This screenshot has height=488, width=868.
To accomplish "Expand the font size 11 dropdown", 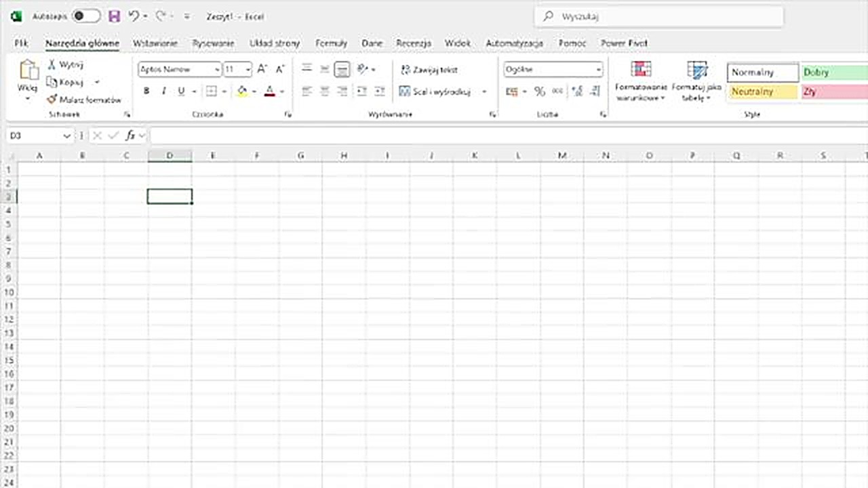I will coord(248,69).
